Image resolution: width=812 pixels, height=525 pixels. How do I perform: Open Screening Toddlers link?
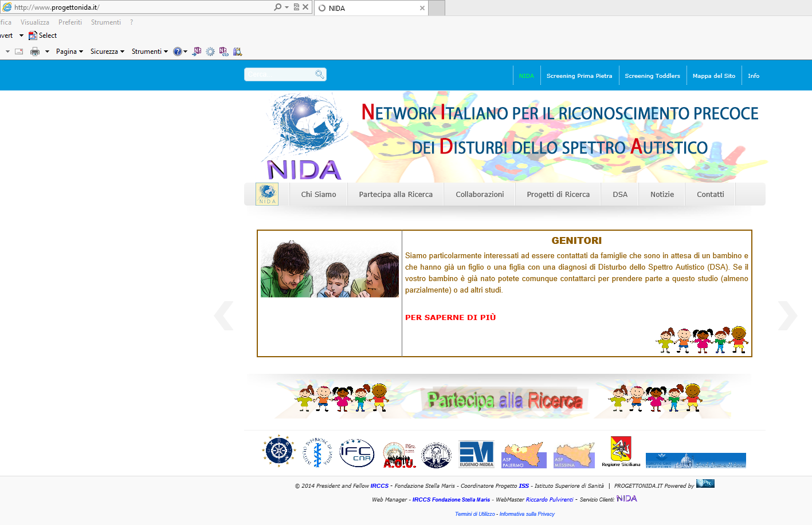tap(653, 76)
